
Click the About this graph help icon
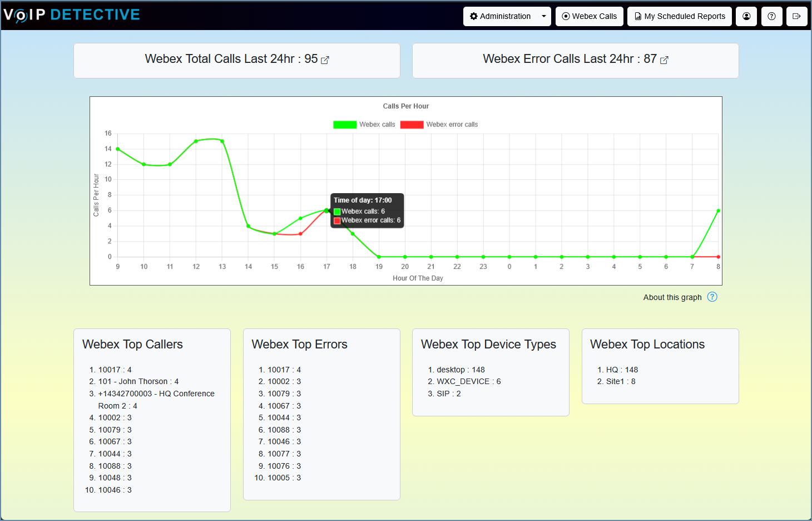(712, 297)
